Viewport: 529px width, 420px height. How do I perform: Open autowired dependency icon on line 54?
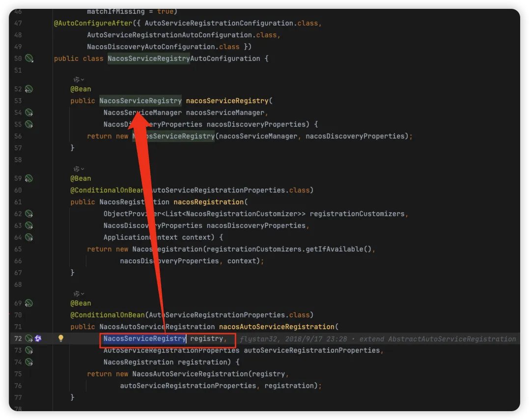[29, 112]
